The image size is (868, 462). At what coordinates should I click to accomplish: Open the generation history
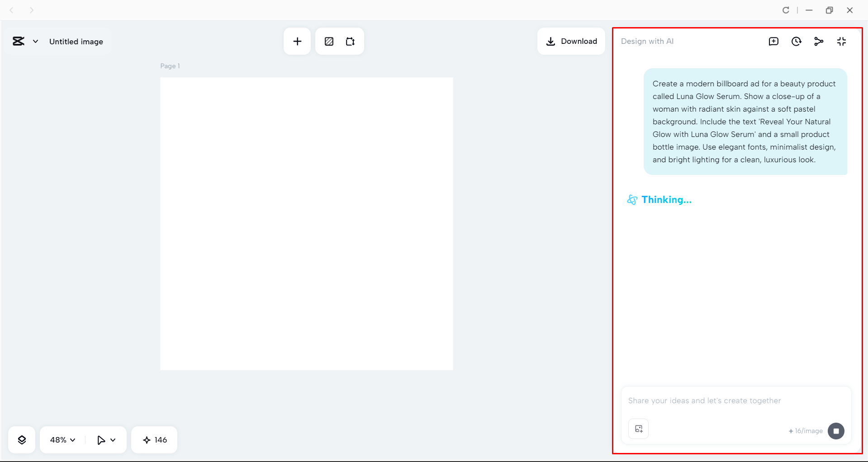pyautogui.click(x=797, y=41)
